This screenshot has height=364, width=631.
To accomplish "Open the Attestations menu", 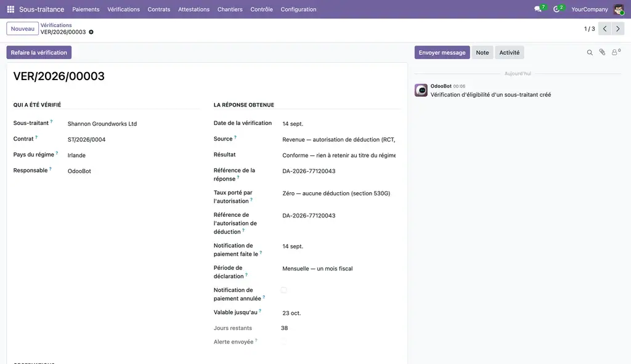I will click(x=194, y=9).
